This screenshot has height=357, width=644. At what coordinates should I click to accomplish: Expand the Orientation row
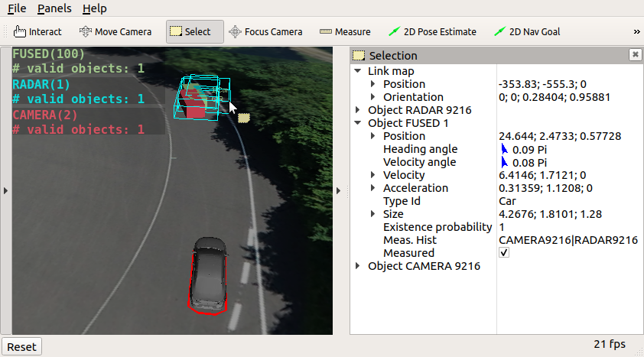point(373,97)
